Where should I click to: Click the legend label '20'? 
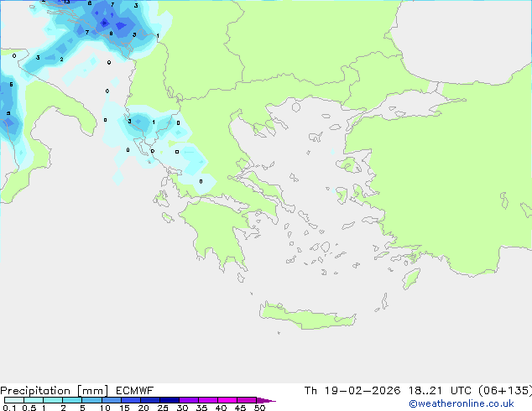coord(143,408)
